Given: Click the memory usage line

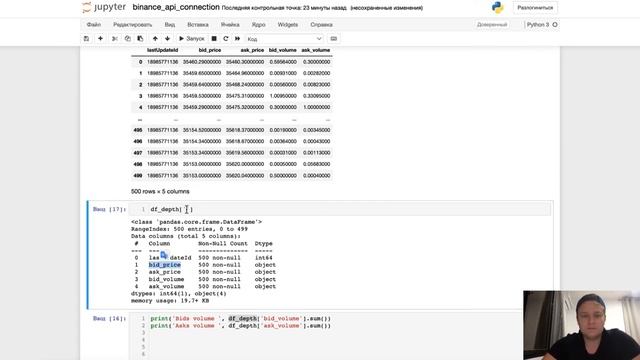Looking at the screenshot, I should [170, 301].
